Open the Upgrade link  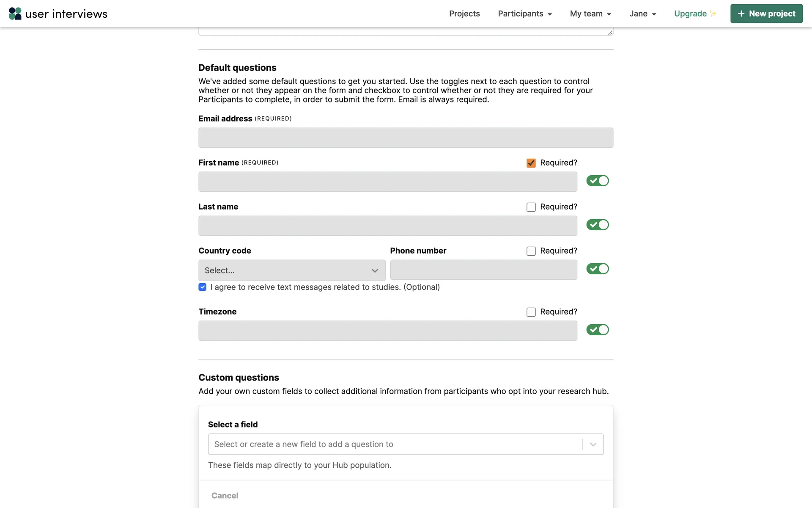click(x=690, y=14)
